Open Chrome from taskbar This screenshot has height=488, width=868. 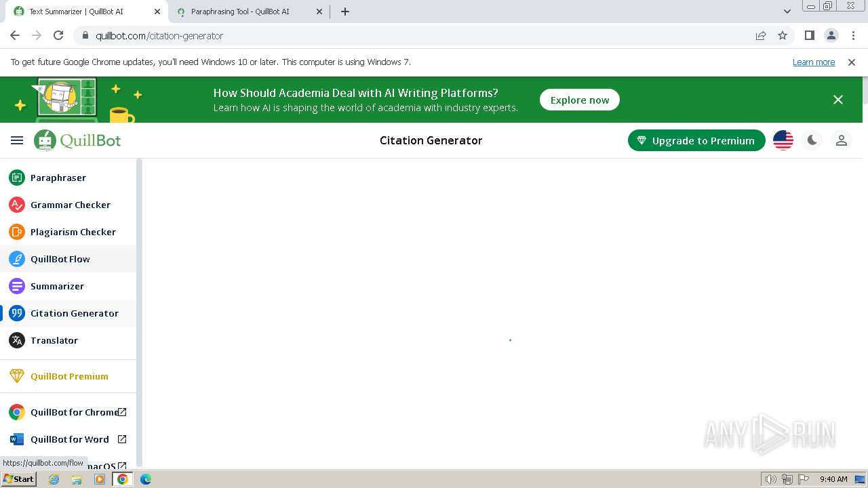[123, 479]
